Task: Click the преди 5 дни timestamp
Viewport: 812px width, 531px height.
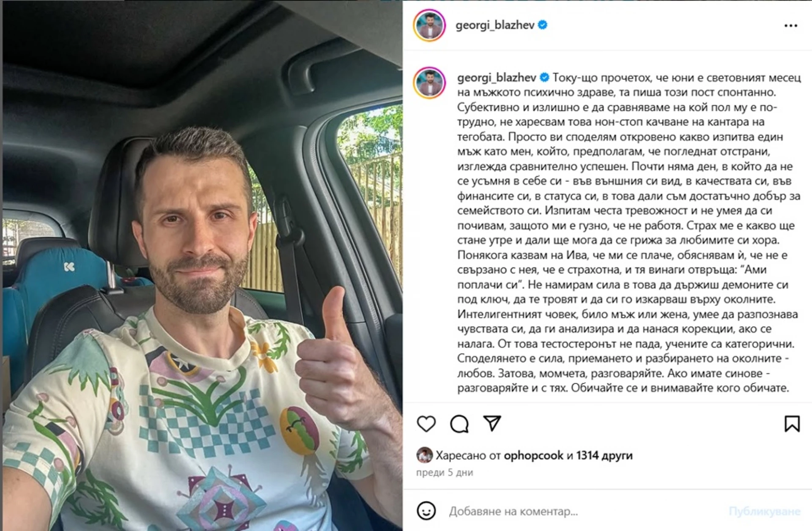Action: 444,473
